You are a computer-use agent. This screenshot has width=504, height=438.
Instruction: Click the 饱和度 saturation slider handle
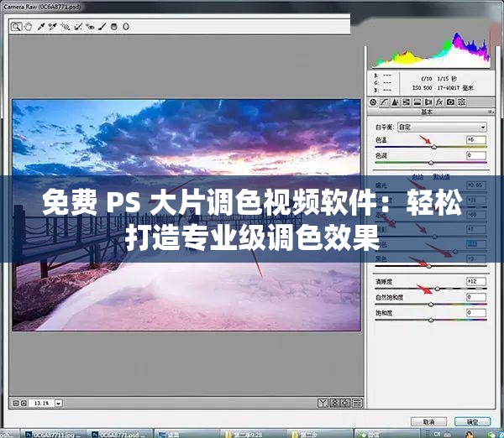[431, 321]
